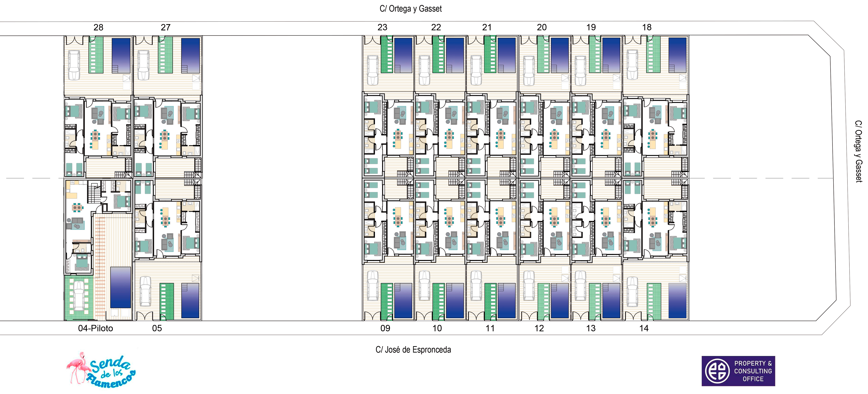The height and width of the screenshot is (394, 868).
Task: Select plot number 23 label
Action: click(x=382, y=27)
